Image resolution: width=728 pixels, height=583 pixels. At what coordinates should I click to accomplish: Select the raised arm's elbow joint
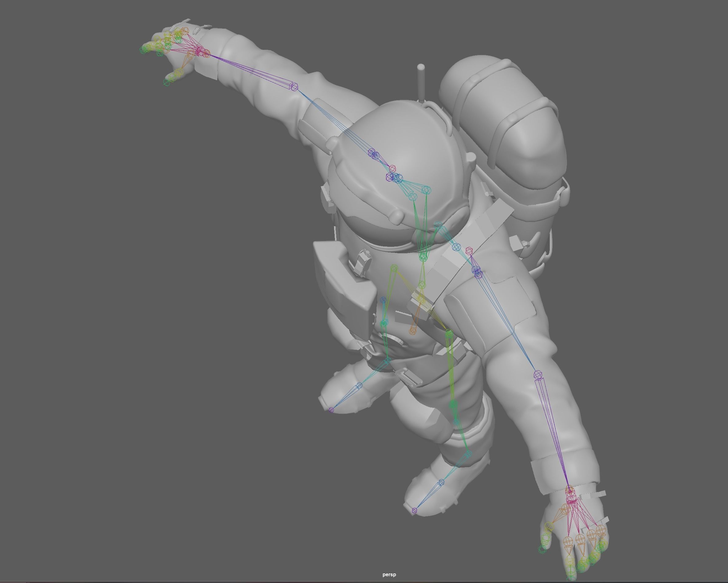pos(294,87)
